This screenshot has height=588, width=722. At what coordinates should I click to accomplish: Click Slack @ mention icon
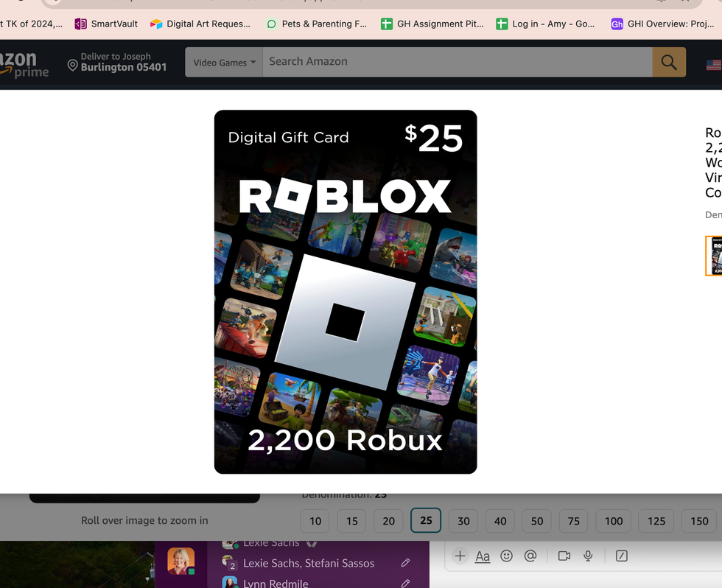pyautogui.click(x=530, y=556)
